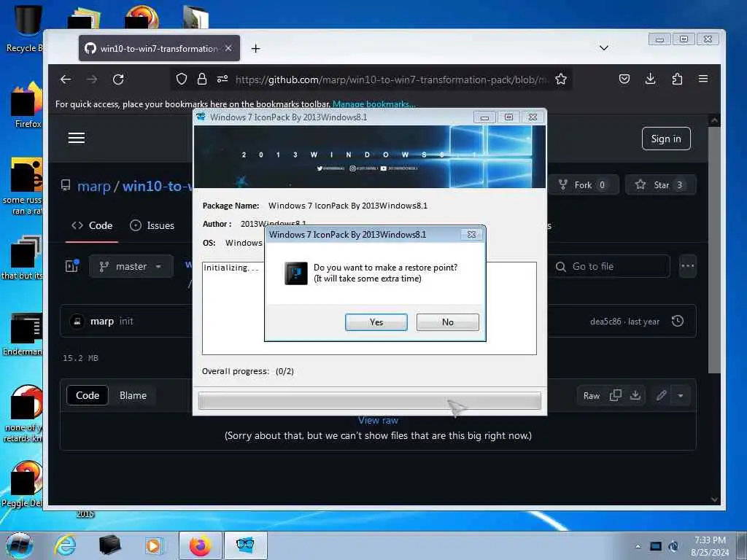Click Yes to make a restore point

pyautogui.click(x=376, y=322)
